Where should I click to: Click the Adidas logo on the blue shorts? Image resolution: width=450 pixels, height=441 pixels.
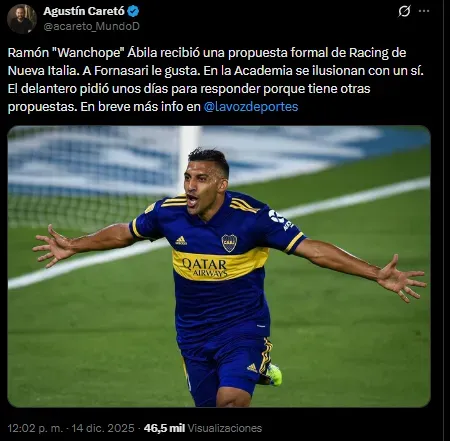point(252,368)
